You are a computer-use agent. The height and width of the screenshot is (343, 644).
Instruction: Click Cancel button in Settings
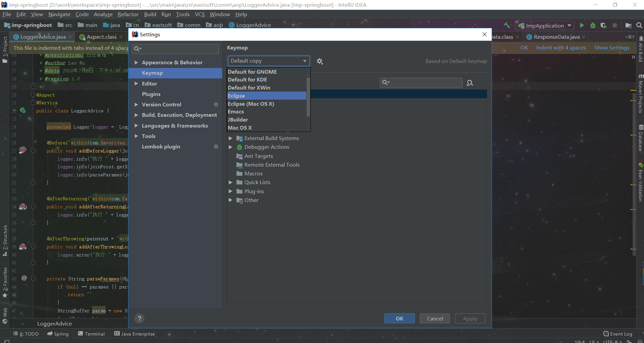435,318
